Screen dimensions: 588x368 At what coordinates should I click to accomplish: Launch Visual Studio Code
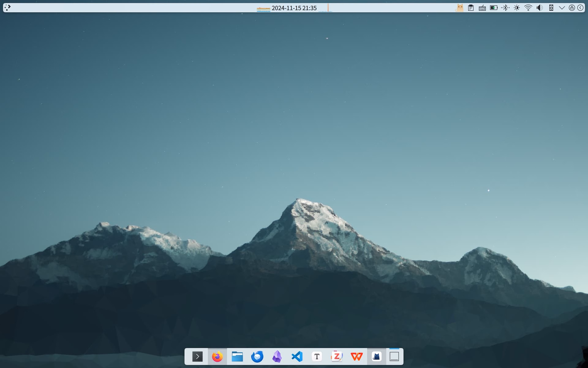(297, 357)
